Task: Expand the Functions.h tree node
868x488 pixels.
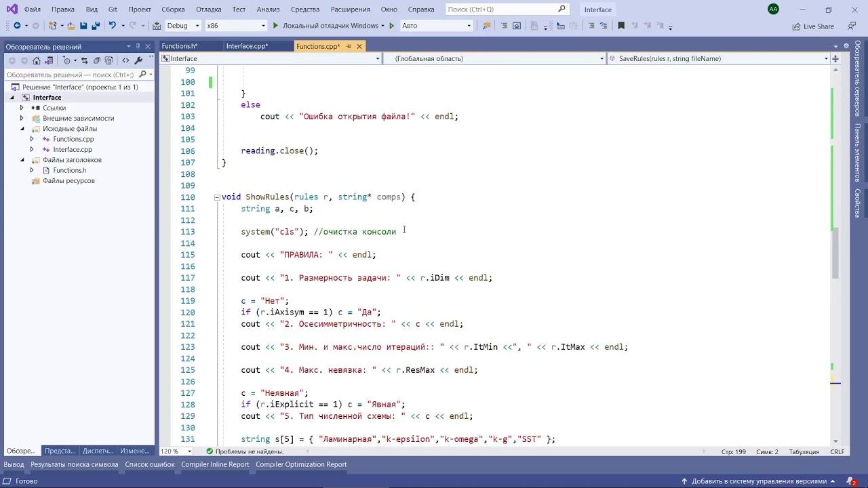Action: (32, 170)
